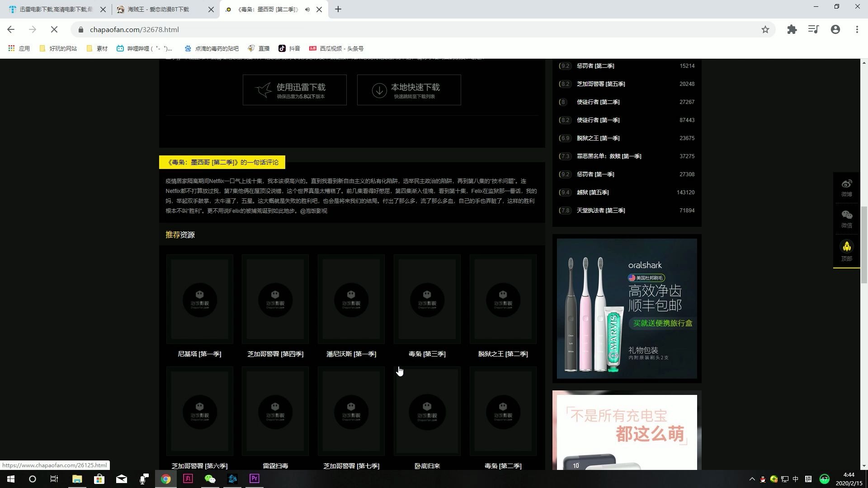Click the 使用迅雷下载 download button
This screenshot has width=868, height=488.
(295, 89)
